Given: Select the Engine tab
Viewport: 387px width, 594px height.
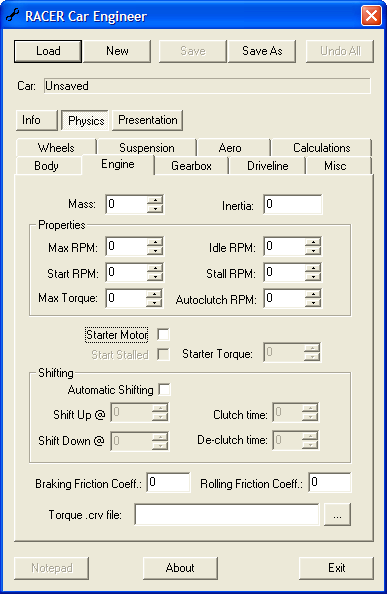Looking at the screenshot, I should [118, 164].
